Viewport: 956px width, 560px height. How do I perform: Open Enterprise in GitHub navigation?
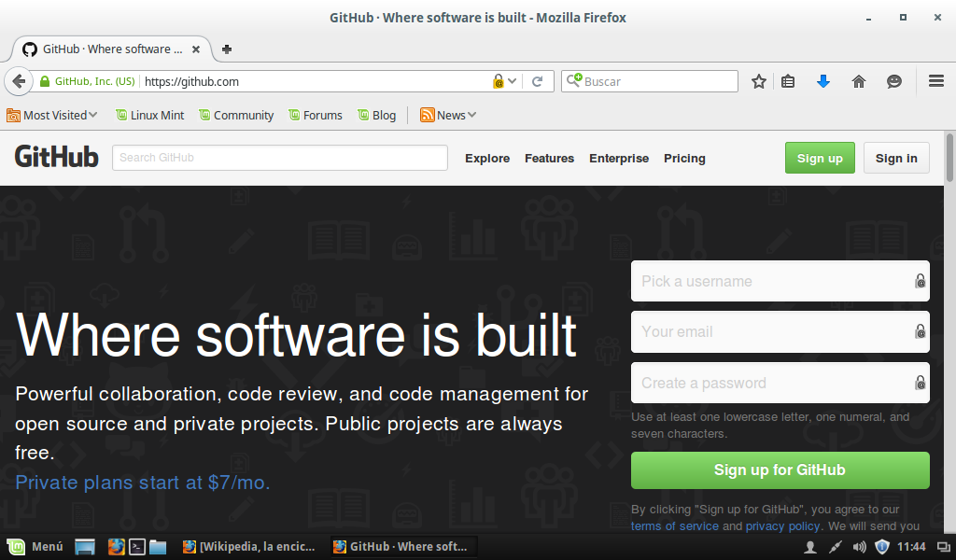coord(619,159)
